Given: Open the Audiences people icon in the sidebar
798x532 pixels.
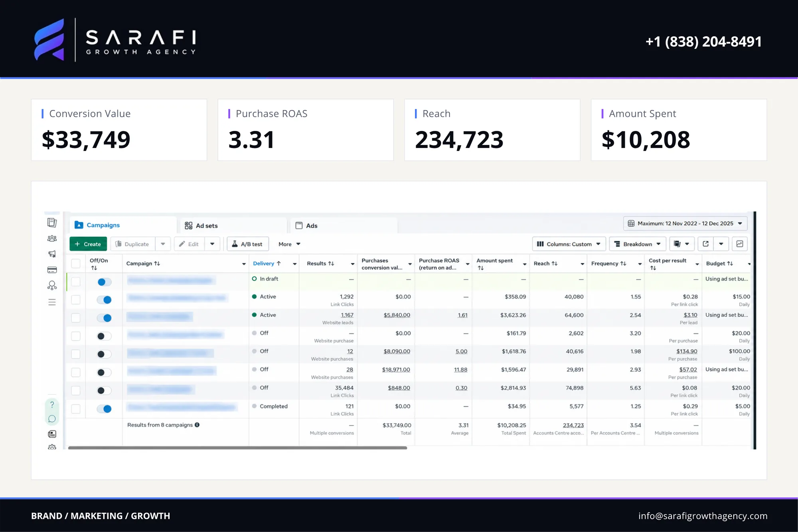Looking at the screenshot, I should [x=52, y=238].
